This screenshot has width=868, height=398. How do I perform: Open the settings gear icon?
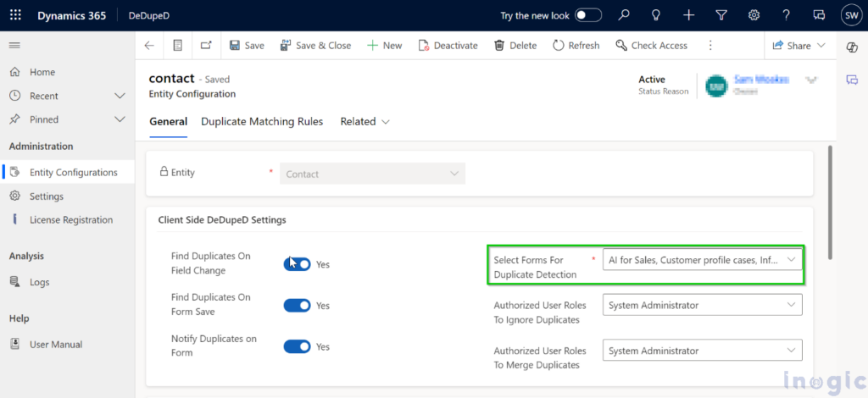click(754, 15)
